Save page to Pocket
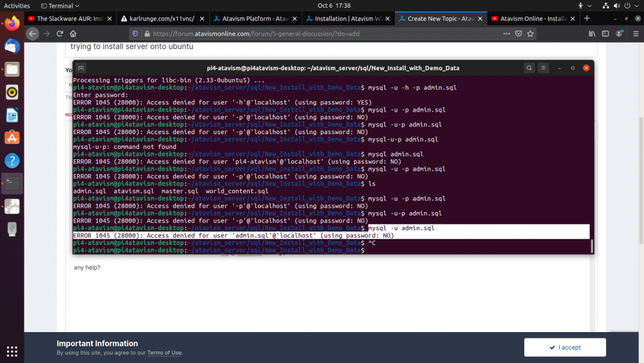 pos(518,34)
